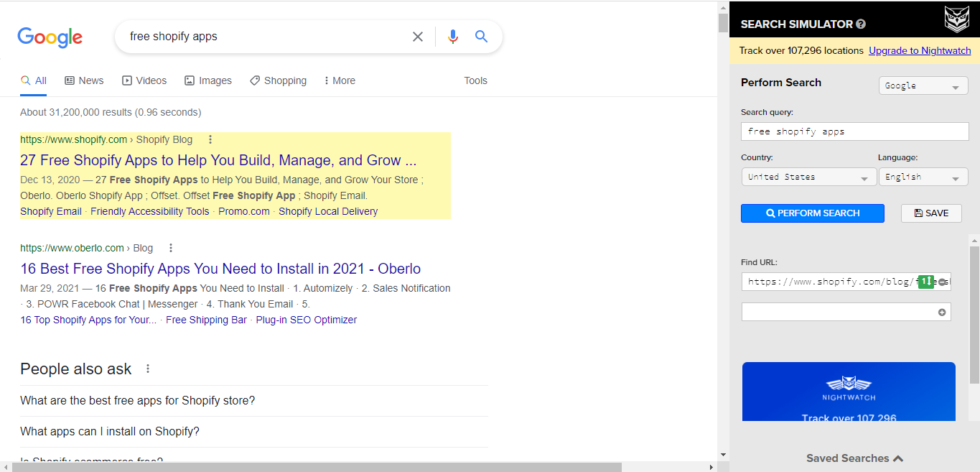
Task: Open the Country dropdown showing United States
Action: [x=808, y=176]
